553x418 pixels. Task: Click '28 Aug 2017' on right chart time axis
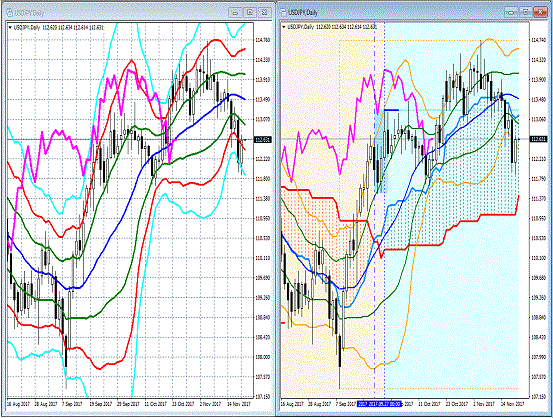point(320,404)
